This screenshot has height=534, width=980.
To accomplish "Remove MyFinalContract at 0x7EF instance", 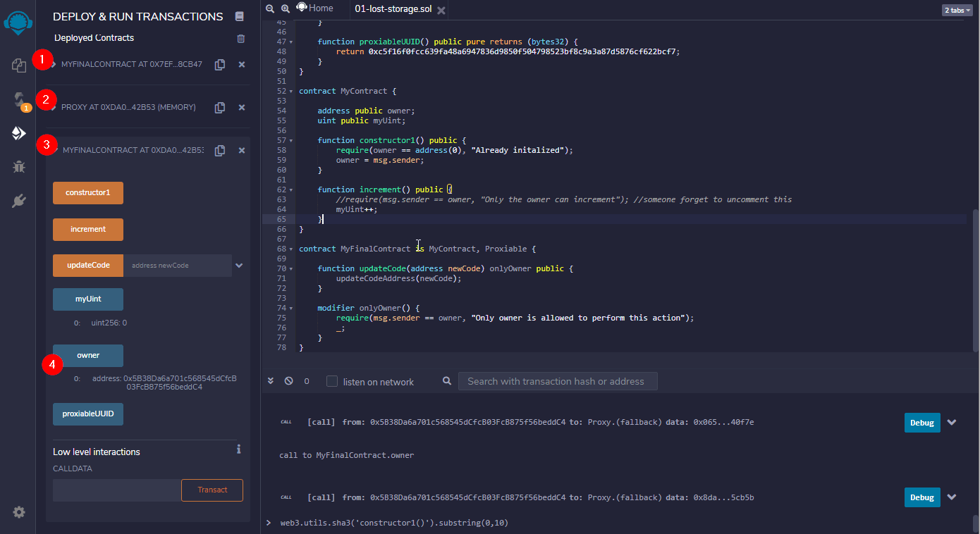I will tap(242, 64).
